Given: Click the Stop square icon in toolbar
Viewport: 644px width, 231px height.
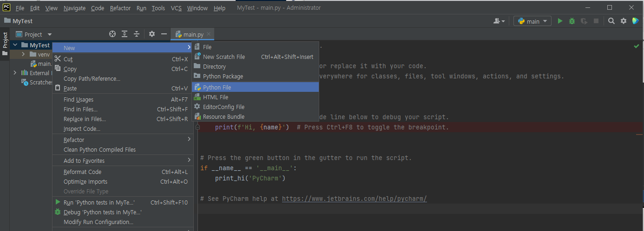Looking at the screenshot, I should (x=596, y=21).
